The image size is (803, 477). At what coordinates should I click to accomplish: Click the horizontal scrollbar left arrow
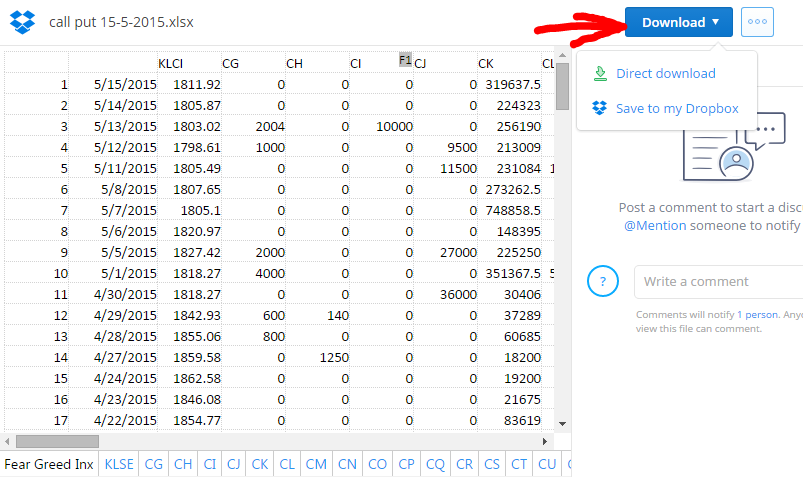tap(7, 441)
